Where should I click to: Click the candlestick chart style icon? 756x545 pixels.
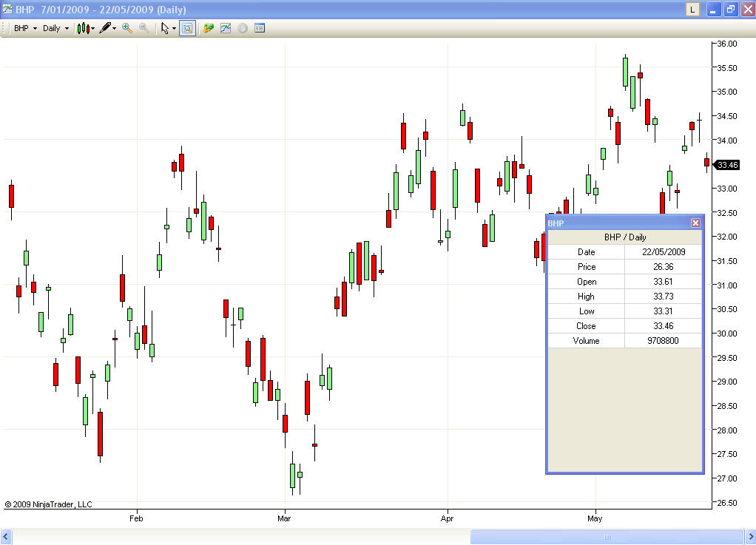coord(83,28)
